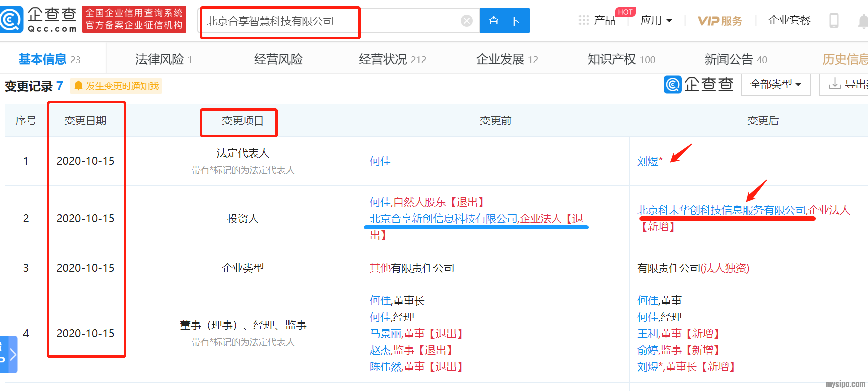Viewport: 868px width, 391px height.
Task: Click 何佳 link in row 1
Action: click(380, 161)
